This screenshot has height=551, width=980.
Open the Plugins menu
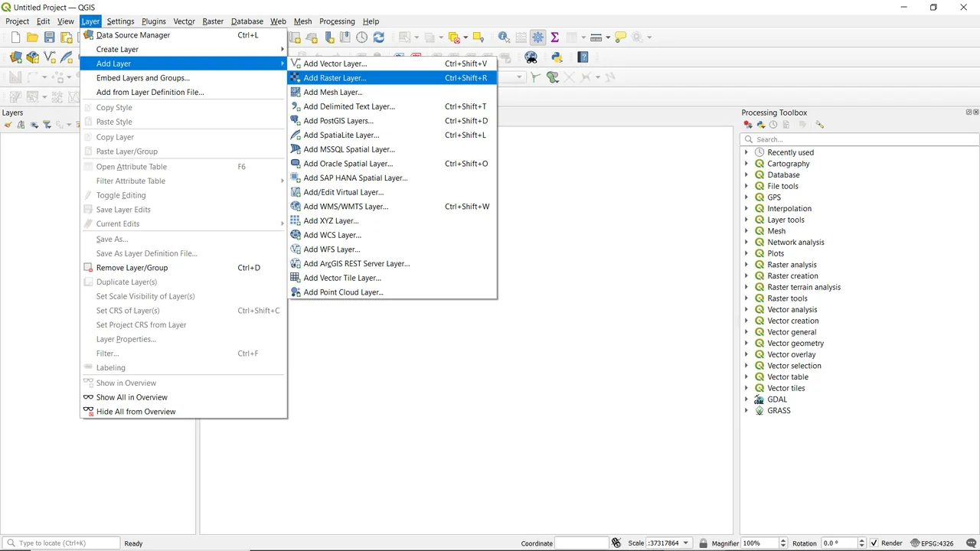(x=154, y=21)
